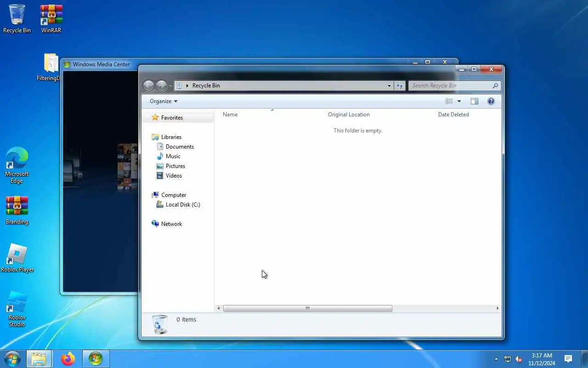Image resolution: width=588 pixels, height=368 pixels.
Task: Launch Roblox Player desktop shortcut
Action: (17, 258)
